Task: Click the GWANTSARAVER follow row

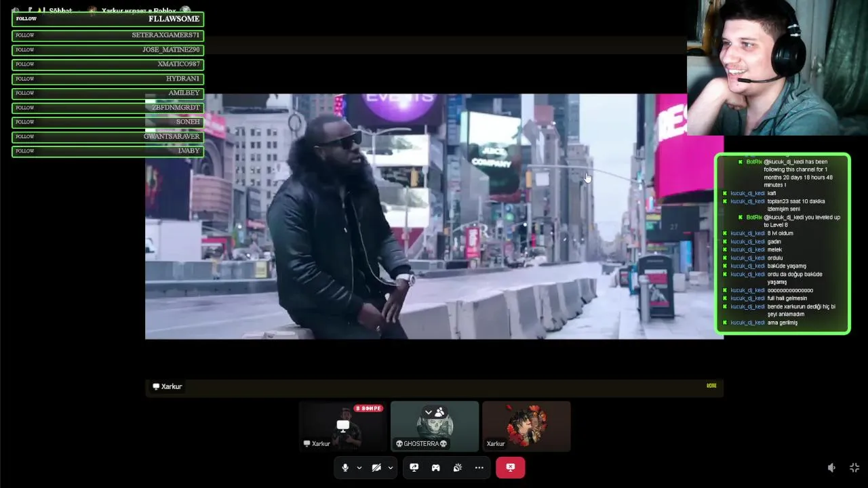Action: point(108,136)
